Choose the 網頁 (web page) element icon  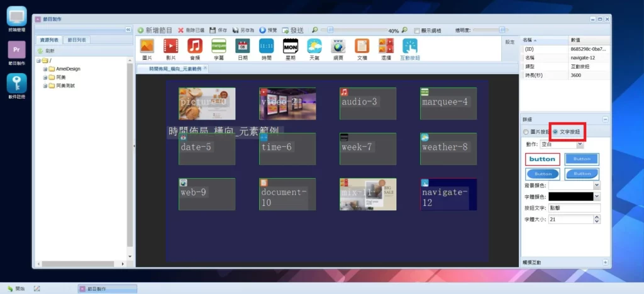(338, 48)
